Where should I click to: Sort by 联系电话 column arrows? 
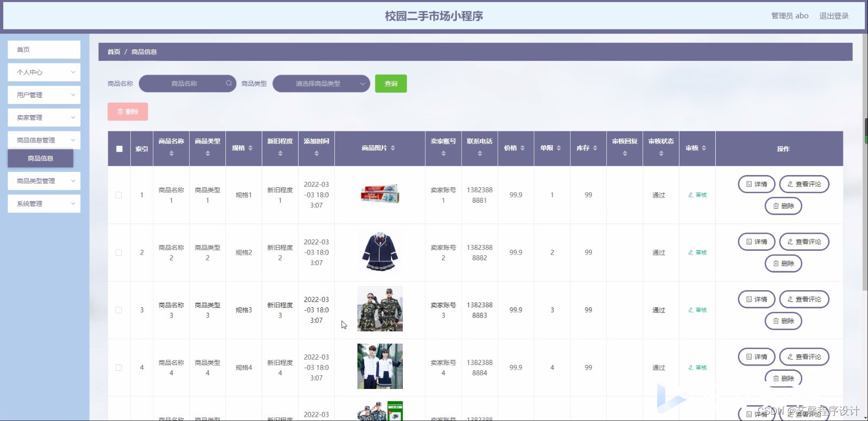pos(480,154)
